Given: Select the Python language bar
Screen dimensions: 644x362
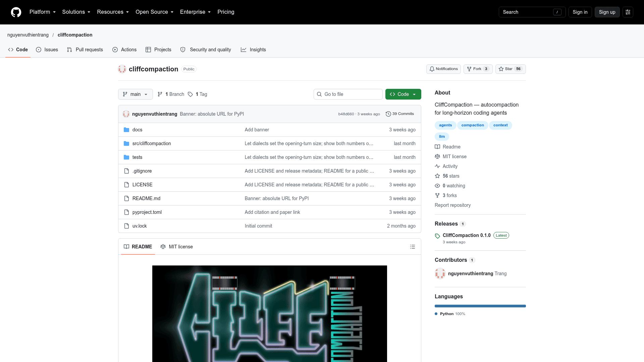Looking at the screenshot, I should tap(480, 306).
